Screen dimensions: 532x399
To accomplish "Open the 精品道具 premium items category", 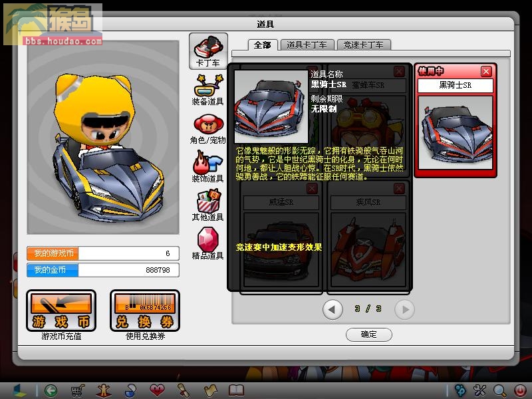I will click(x=208, y=244).
